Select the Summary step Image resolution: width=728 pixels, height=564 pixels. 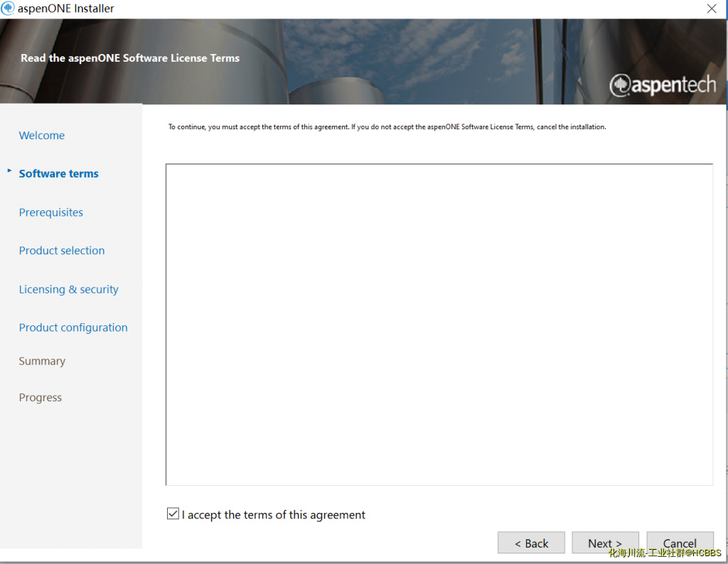[42, 362]
